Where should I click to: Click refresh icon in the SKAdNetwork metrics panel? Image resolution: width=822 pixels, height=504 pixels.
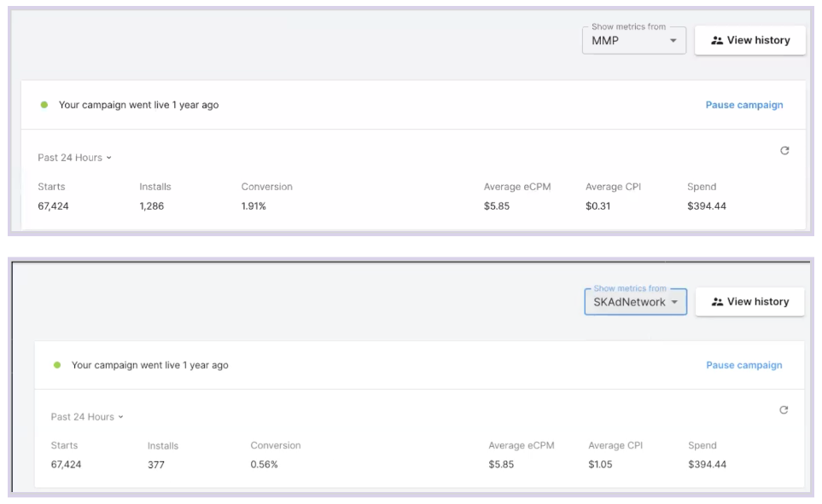coord(784,410)
